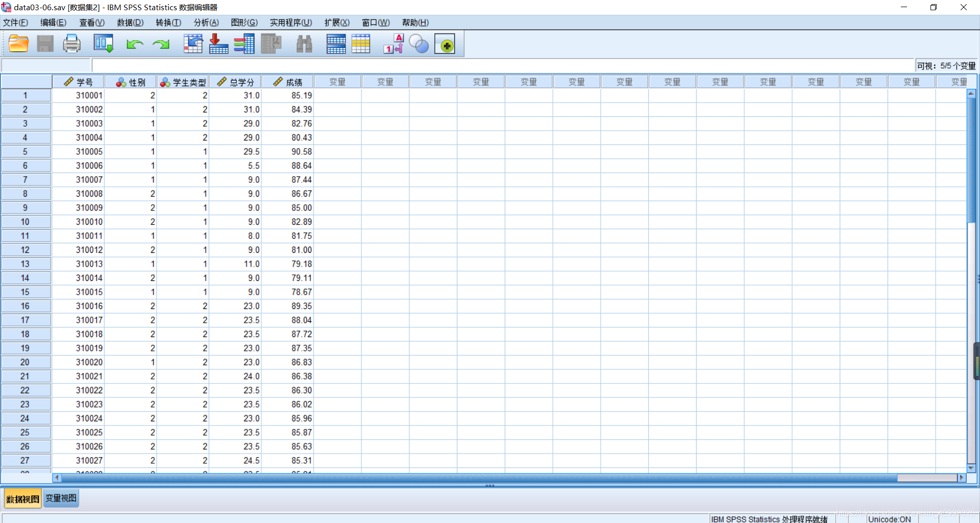Click the vertical scrollbar thumb

click(x=971, y=160)
